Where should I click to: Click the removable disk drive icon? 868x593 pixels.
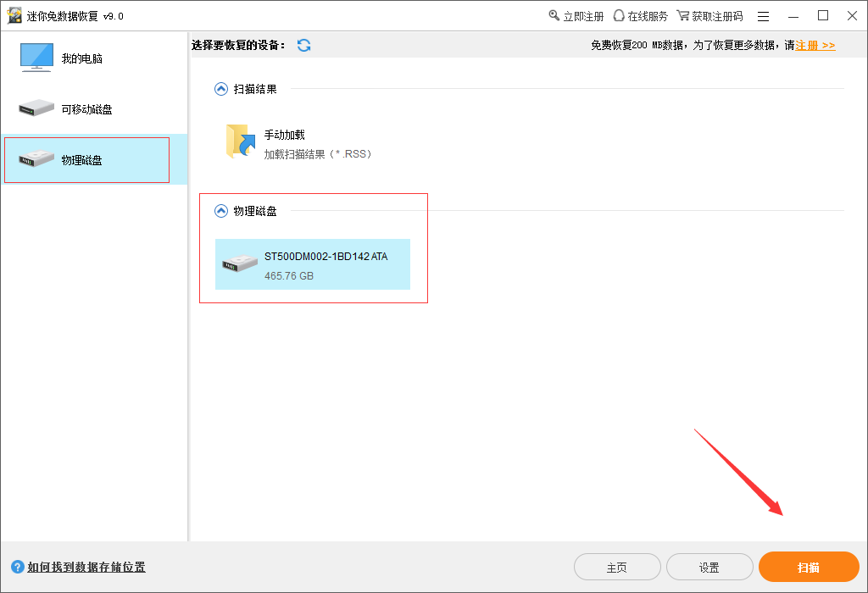36,108
